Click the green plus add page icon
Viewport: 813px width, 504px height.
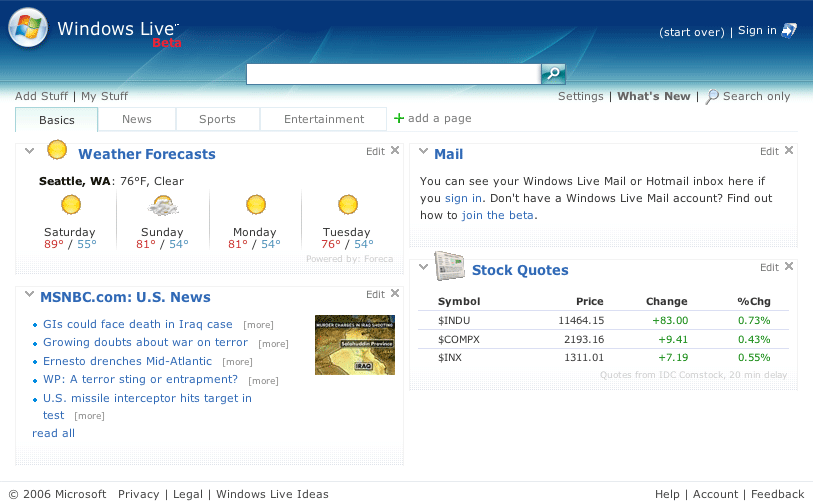pos(399,118)
